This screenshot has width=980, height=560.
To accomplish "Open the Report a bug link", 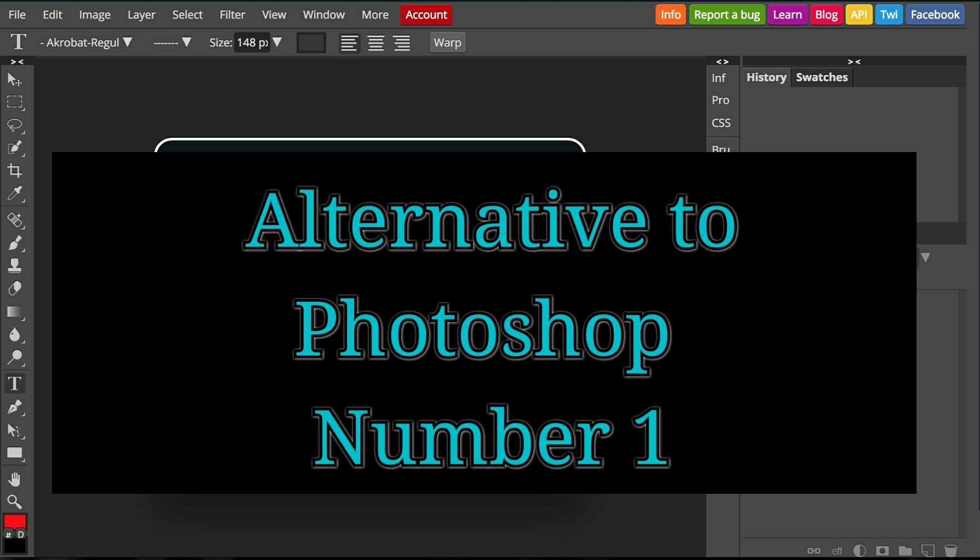I will tap(727, 15).
